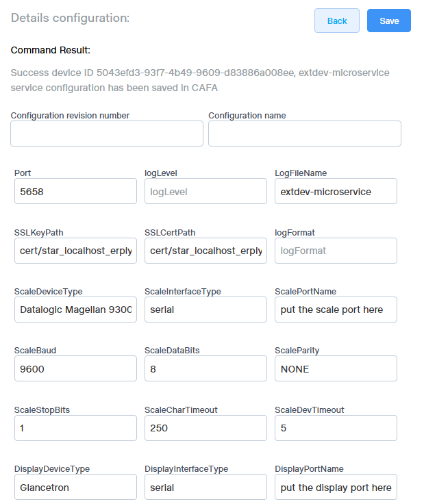This screenshot has width=424, height=504.
Task: Click the Back button
Action: pyautogui.click(x=336, y=21)
